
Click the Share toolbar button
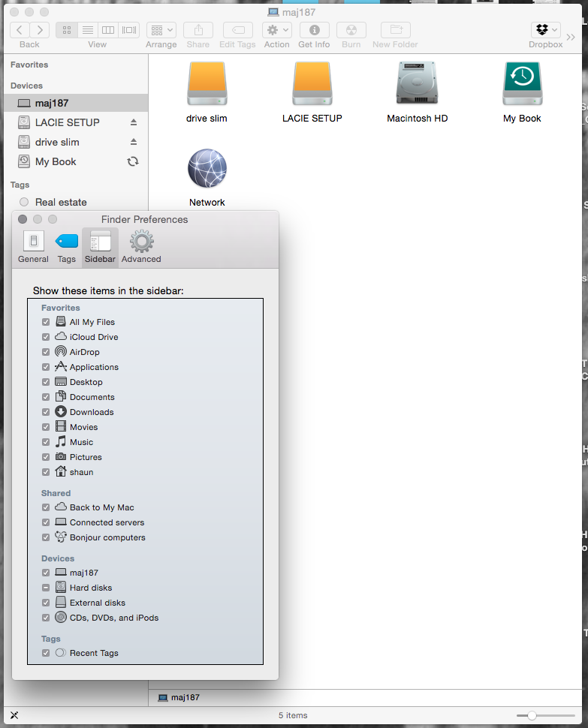198,30
